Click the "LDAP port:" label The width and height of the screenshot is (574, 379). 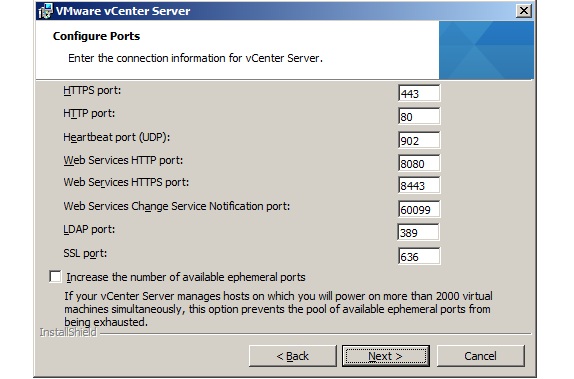(x=89, y=230)
